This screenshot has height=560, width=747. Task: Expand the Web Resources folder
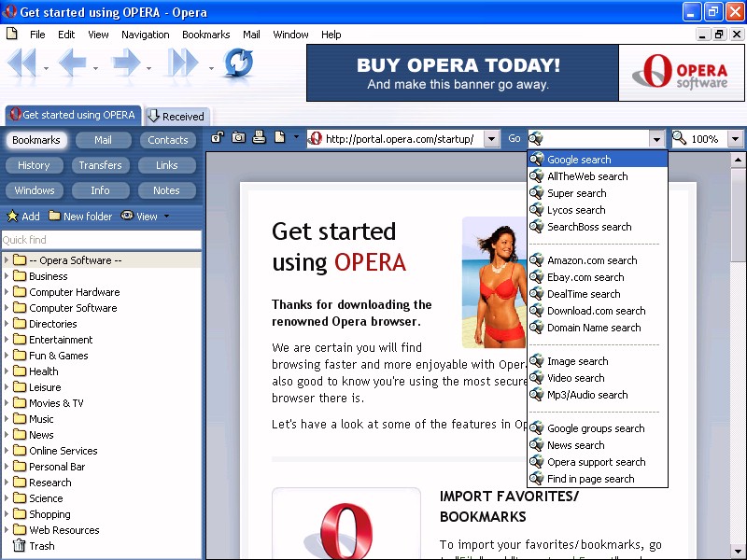[x=7, y=529]
